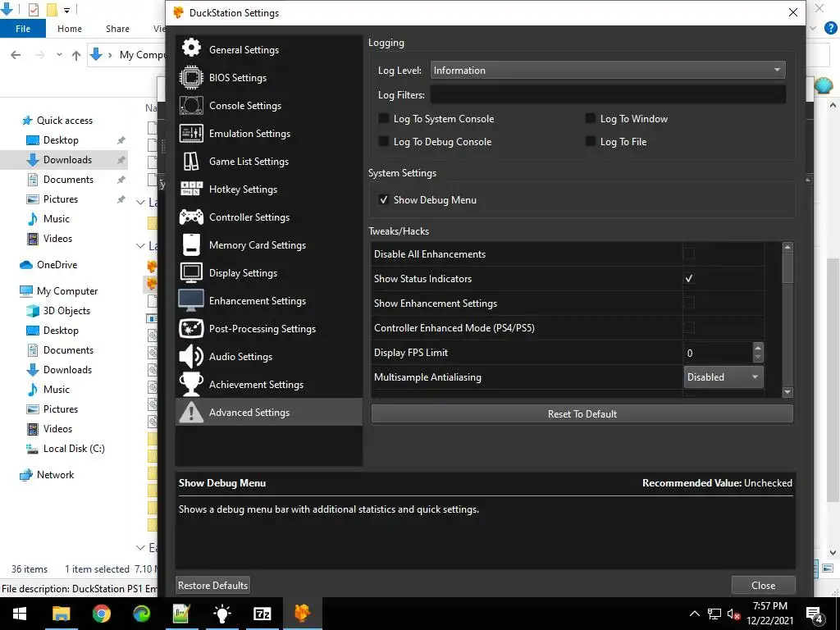
Task: Select Hotkey Settings keyboard icon
Action: [191, 189]
